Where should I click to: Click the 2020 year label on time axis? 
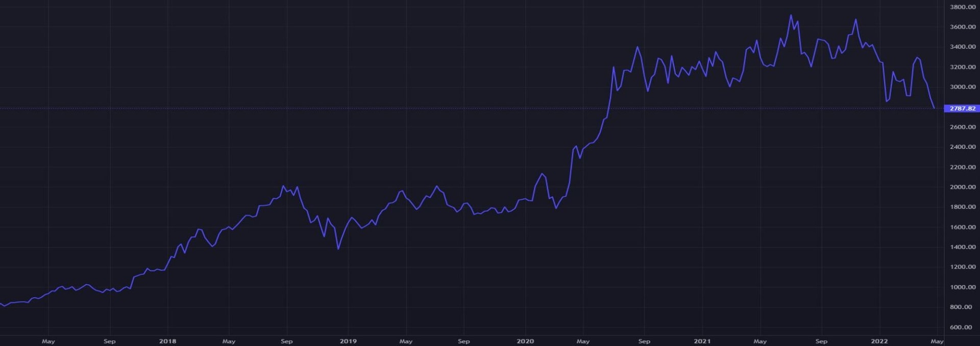click(x=525, y=341)
